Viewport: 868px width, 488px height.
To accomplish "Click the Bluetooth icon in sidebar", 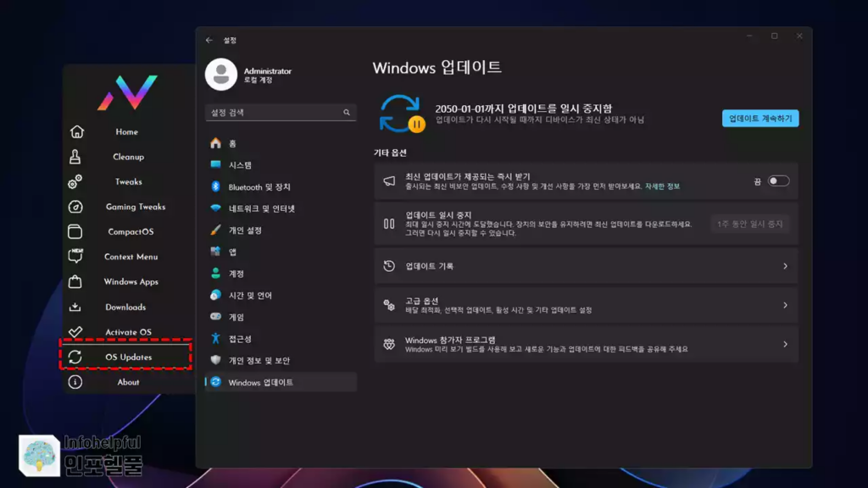I will [x=216, y=186].
